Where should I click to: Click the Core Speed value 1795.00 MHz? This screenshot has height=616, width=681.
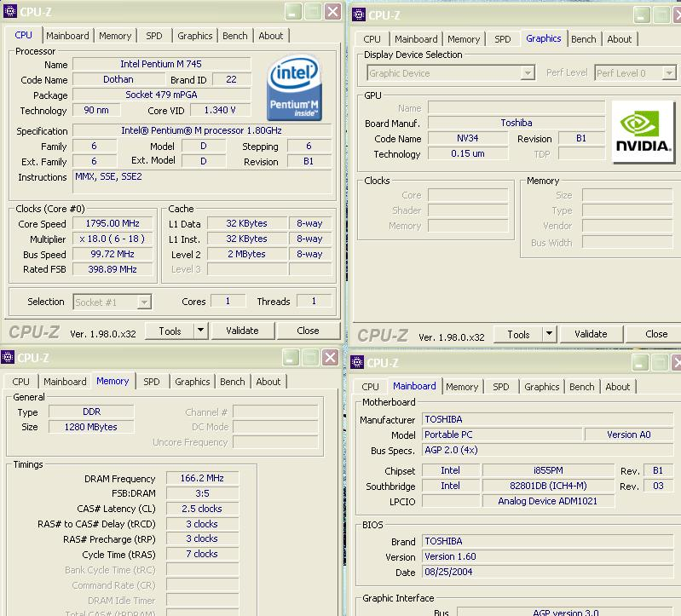113,223
